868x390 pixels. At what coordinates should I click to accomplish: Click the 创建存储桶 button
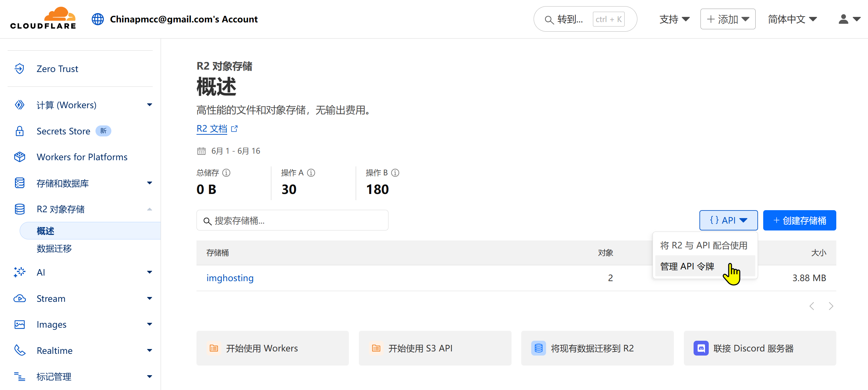click(x=799, y=220)
